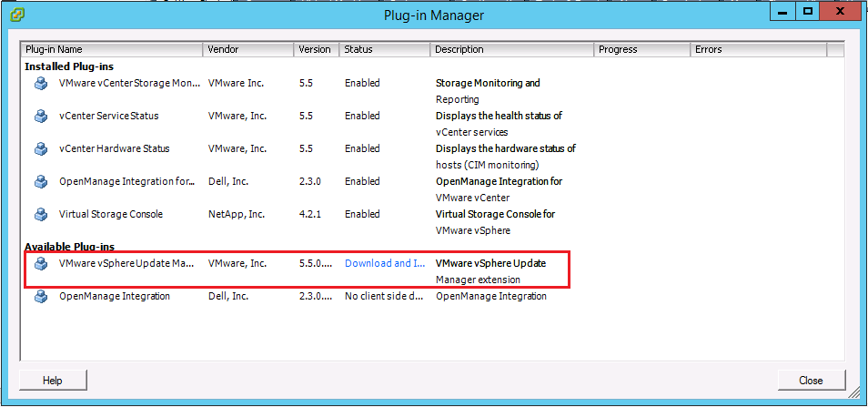
Task: Click the VMware vCenter Storage Monitoring plug-in icon
Action: click(x=40, y=84)
